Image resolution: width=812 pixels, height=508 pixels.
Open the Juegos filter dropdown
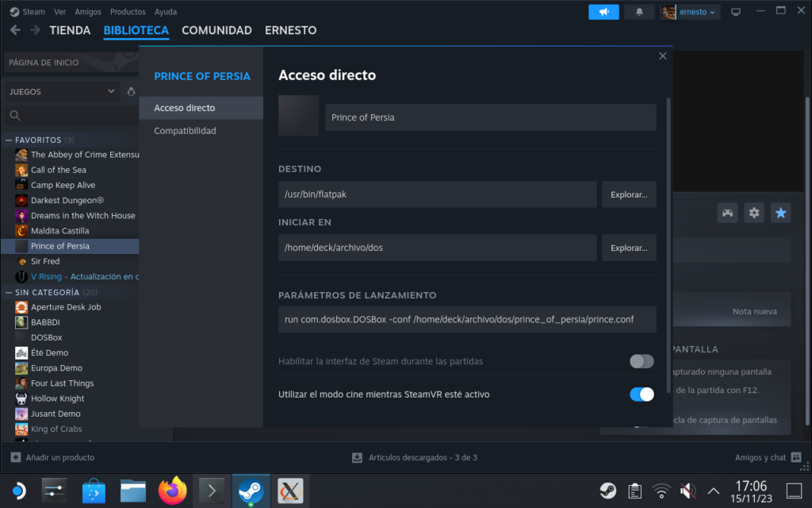pyautogui.click(x=62, y=91)
